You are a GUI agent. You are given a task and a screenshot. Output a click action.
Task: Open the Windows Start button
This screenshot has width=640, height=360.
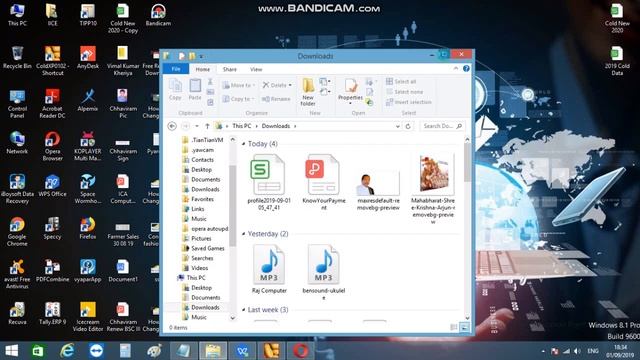(12, 351)
